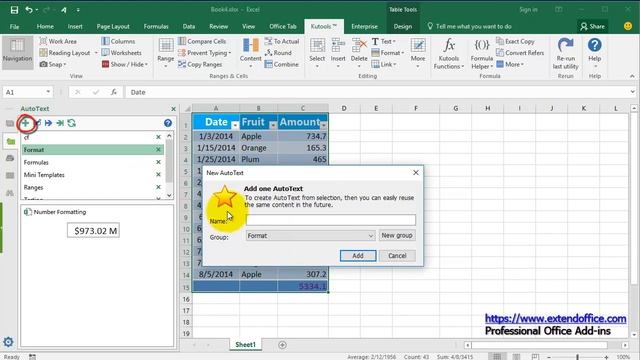Open Formula Helper menu

tap(482, 53)
